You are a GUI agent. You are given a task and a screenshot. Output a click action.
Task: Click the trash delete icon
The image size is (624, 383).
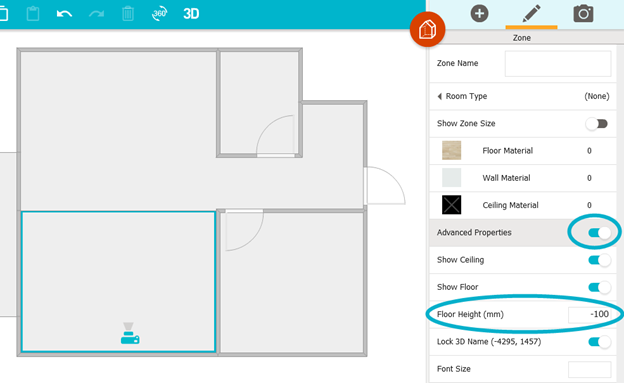(128, 14)
